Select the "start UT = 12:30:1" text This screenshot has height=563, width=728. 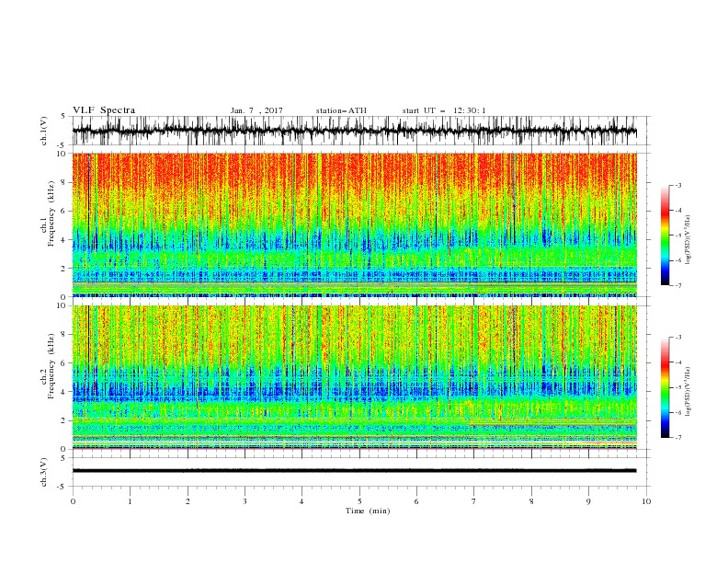point(443,110)
